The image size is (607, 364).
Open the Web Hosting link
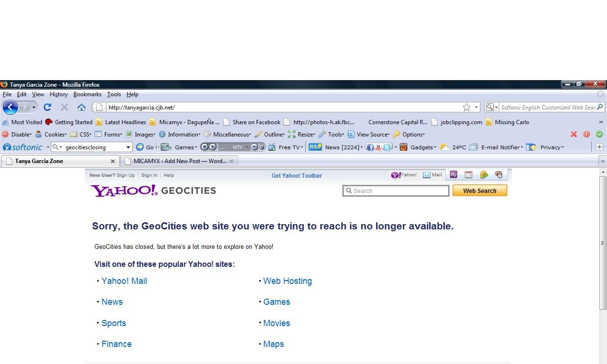coord(287,281)
